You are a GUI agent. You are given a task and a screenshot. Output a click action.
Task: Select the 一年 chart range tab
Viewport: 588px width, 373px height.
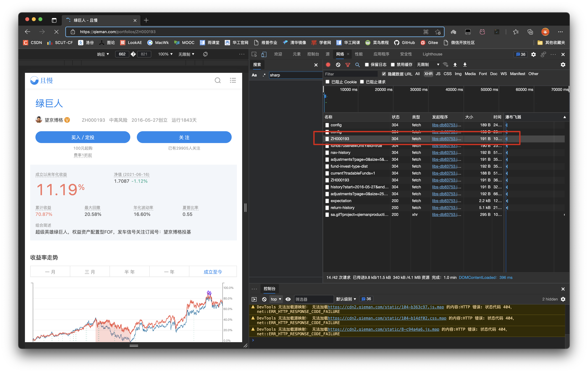[169, 272]
